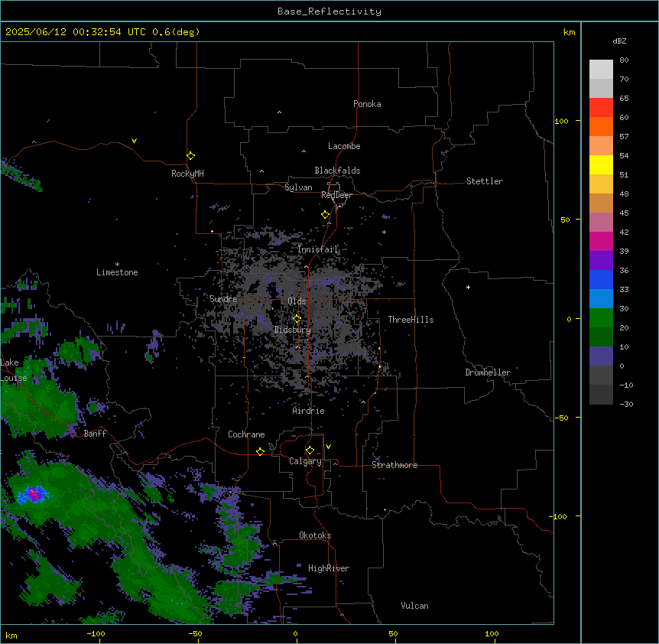The width and height of the screenshot is (659, 644).
Task: Click the Limestone label
Action: [117, 272]
